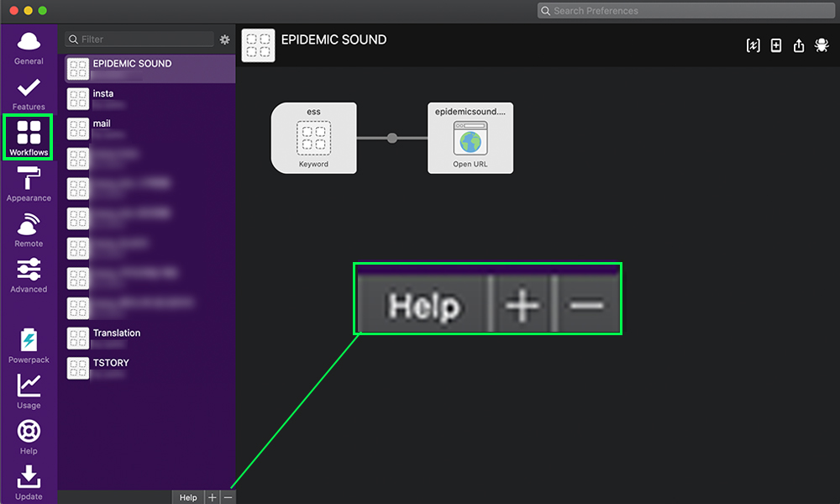Screen dimensions: 840x504
Task: Open the Update section
Action: coord(29,482)
